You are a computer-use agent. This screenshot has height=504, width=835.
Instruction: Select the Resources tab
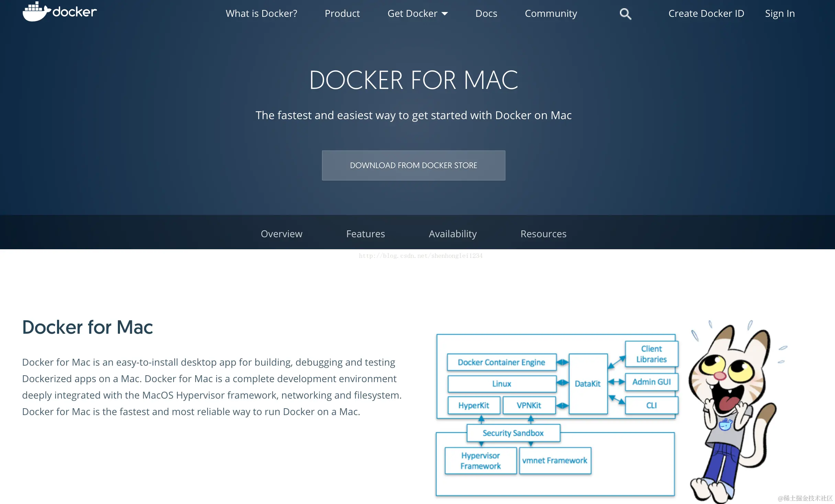[x=543, y=233]
